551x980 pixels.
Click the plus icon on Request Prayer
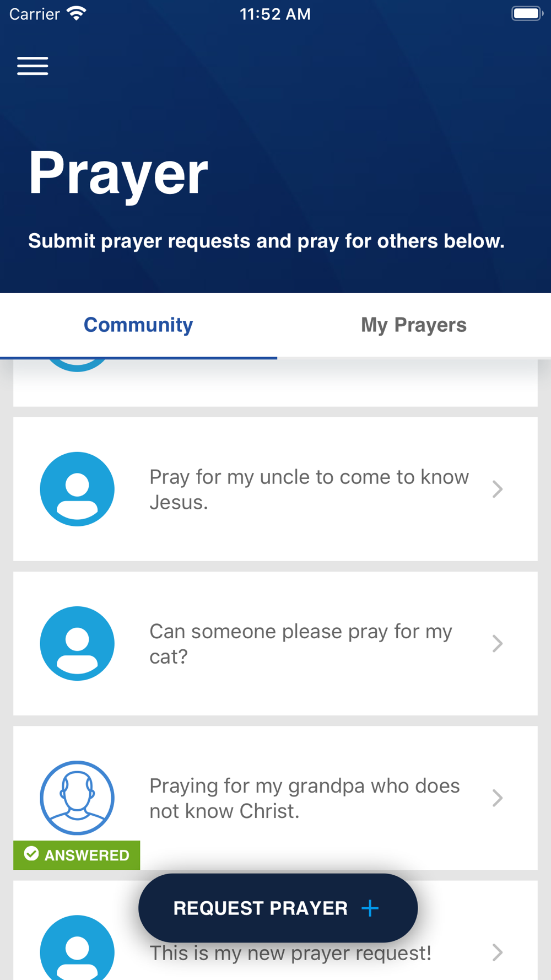(x=370, y=908)
